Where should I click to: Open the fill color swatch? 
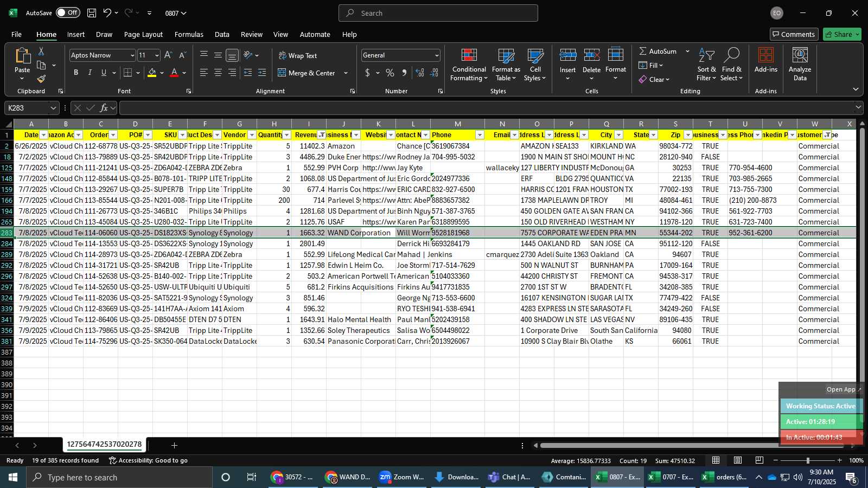tap(152, 73)
